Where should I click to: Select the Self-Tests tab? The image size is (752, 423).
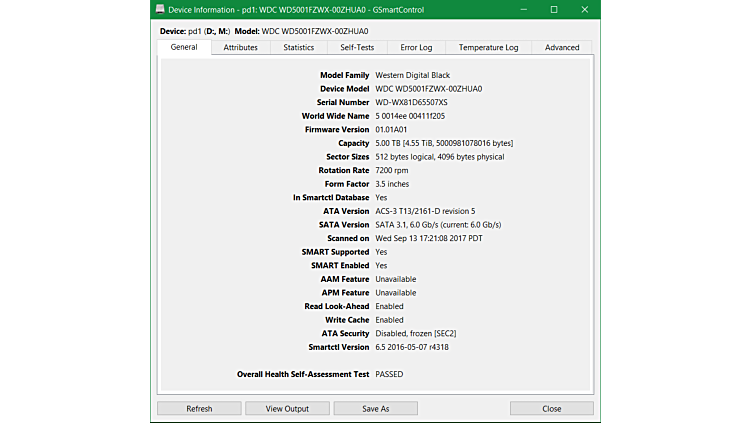coord(357,47)
